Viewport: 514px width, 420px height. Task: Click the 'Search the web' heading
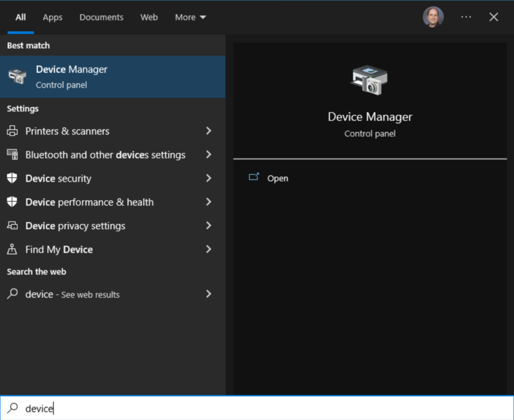tap(36, 271)
